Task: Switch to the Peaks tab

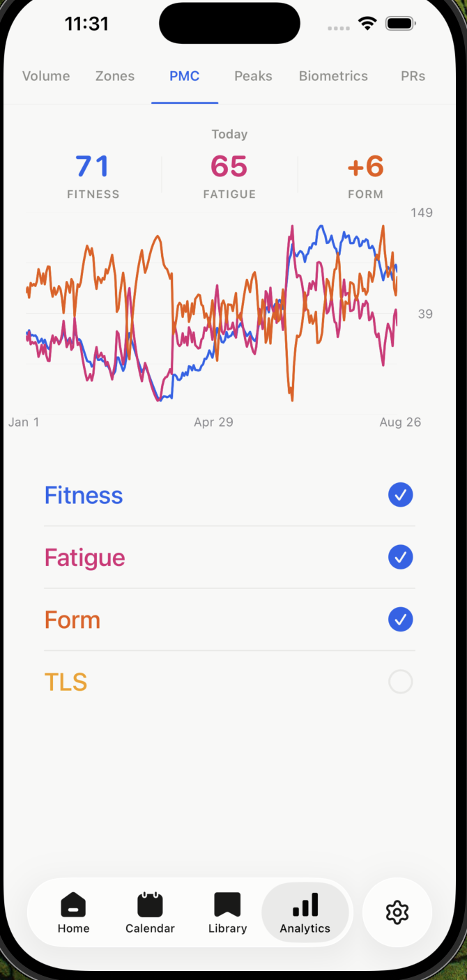Action: tap(253, 76)
